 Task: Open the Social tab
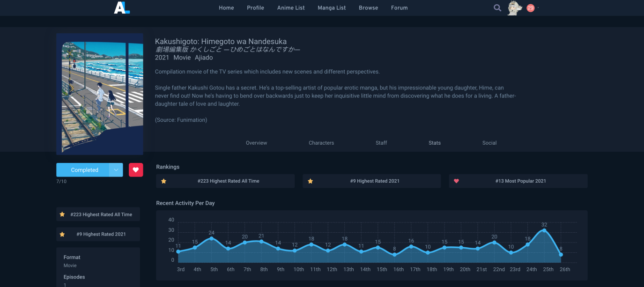click(489, 143)
